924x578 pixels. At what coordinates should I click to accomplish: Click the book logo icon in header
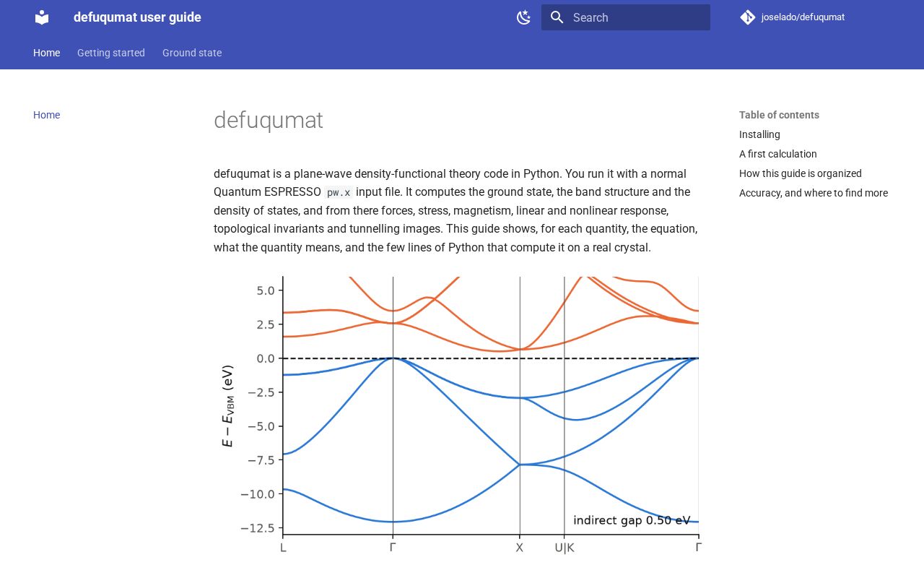click(42, 17)
